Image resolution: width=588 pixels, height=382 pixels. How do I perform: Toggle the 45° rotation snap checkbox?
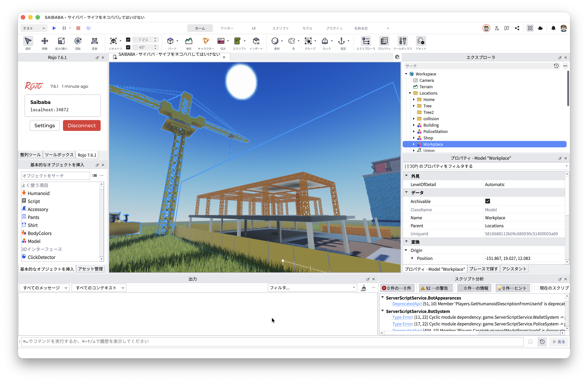(128, 47)
